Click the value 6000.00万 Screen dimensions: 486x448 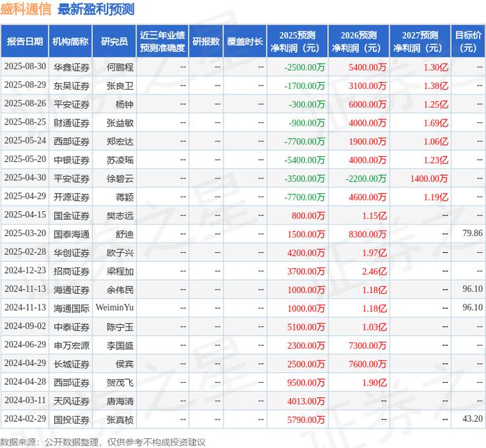[x=367, y=104]
